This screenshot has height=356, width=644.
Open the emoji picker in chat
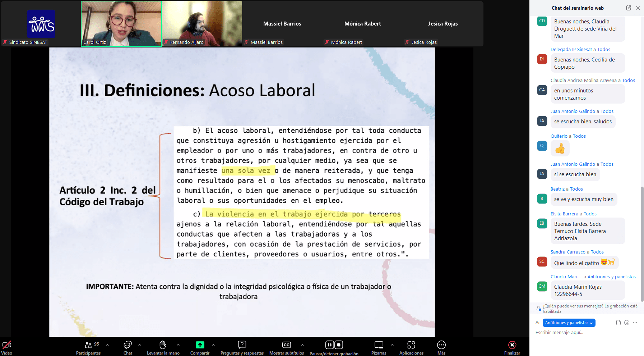coord(627,323)
